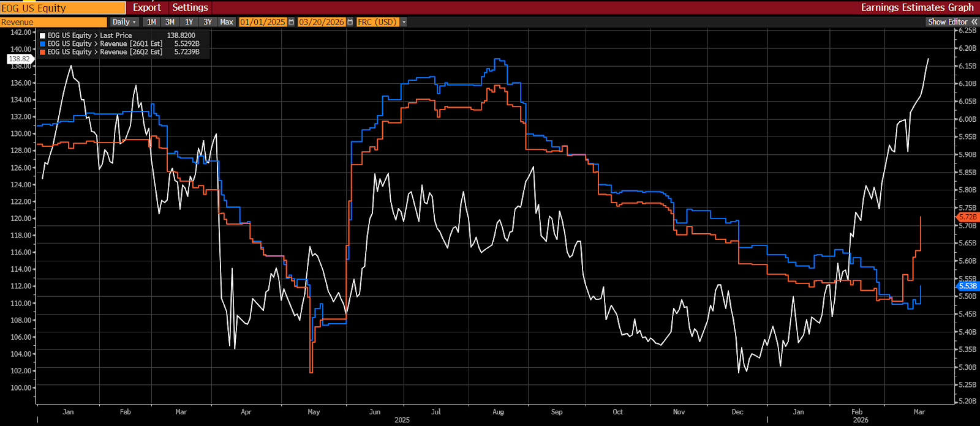Open the Daily periodicity dropdown
The image size is (980, 426).
click(x=124, y=22)
